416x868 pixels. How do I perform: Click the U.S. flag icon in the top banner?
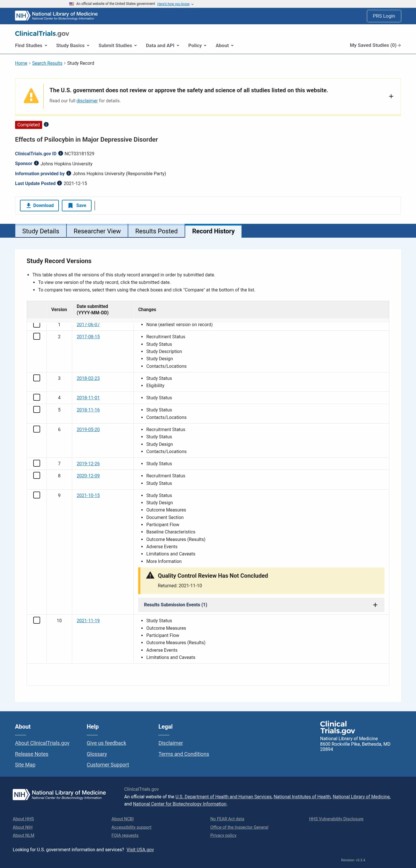(x=71, y=4)
